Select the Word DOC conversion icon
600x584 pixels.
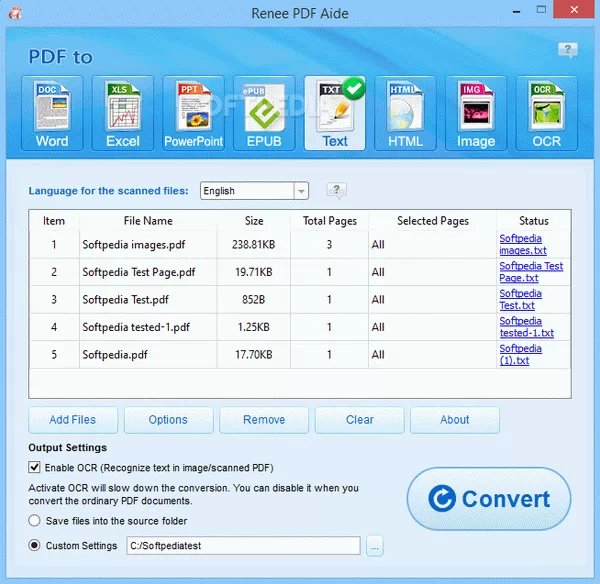point(52,113)
